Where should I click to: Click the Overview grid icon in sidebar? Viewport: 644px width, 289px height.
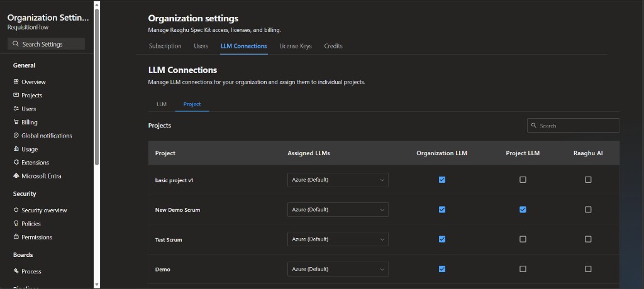tap(16, 82)
